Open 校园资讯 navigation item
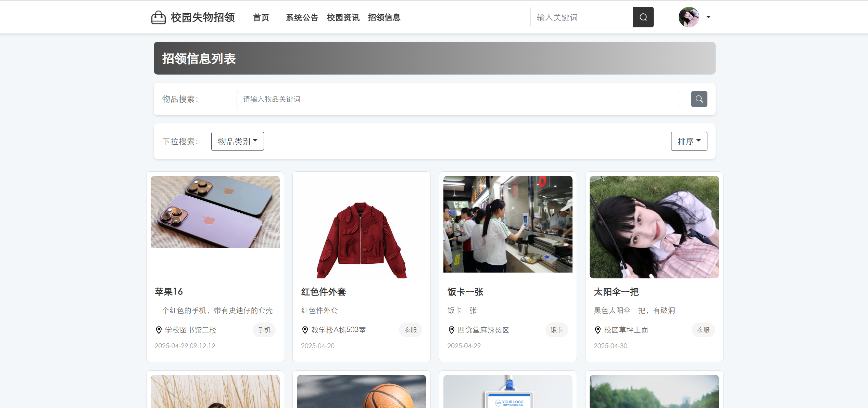868x408 pixels. coord(343,17)
